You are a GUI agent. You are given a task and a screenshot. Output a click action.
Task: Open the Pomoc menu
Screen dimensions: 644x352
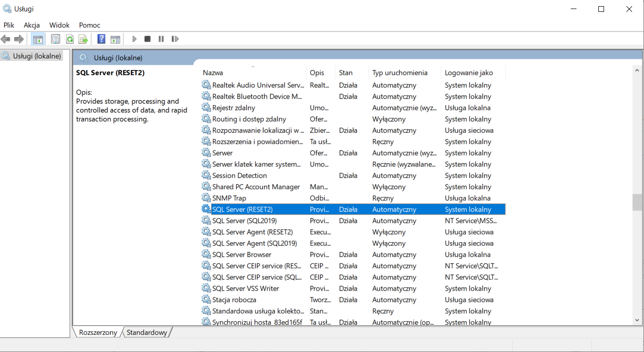90,25
